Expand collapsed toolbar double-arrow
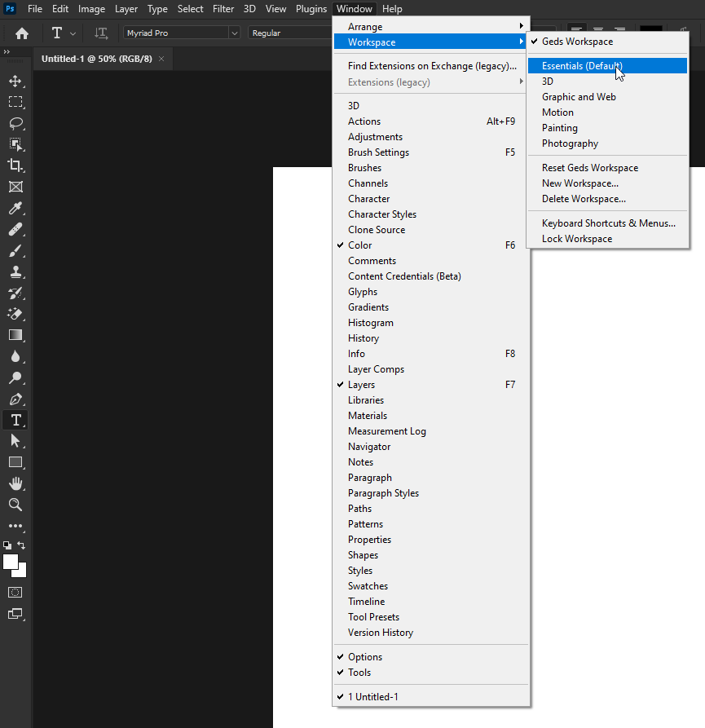 coord(7,52)
